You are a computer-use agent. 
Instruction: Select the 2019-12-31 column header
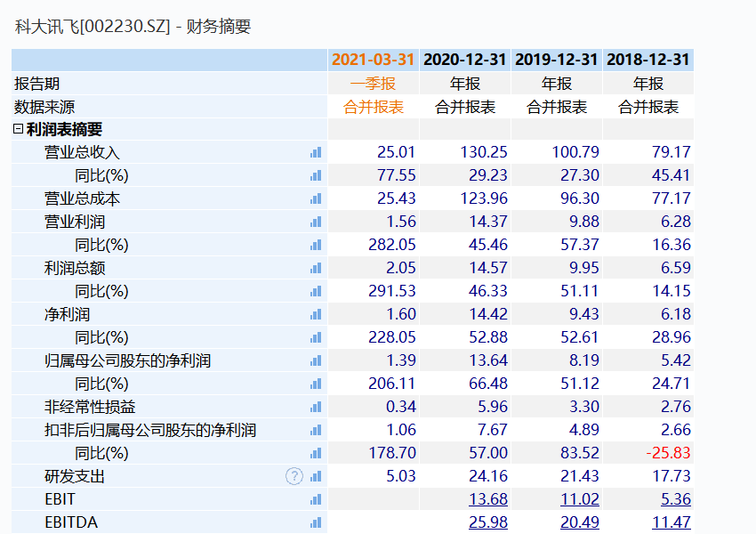pos(557,60)
